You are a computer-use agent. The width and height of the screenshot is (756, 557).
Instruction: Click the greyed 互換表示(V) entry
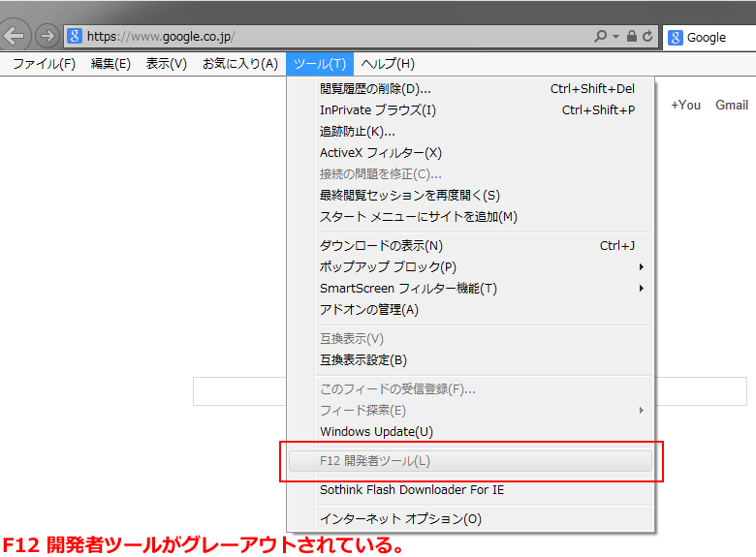click(471, 339)
